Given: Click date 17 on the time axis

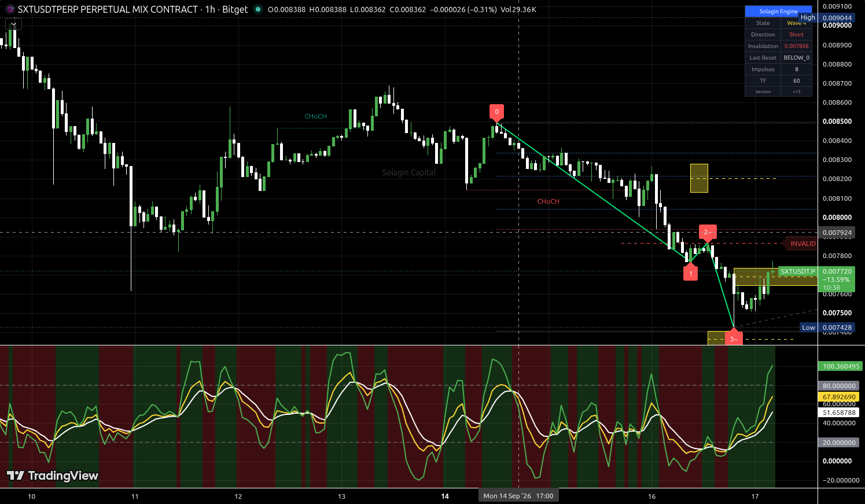Looking at the screenshot, I should point(755,496).
